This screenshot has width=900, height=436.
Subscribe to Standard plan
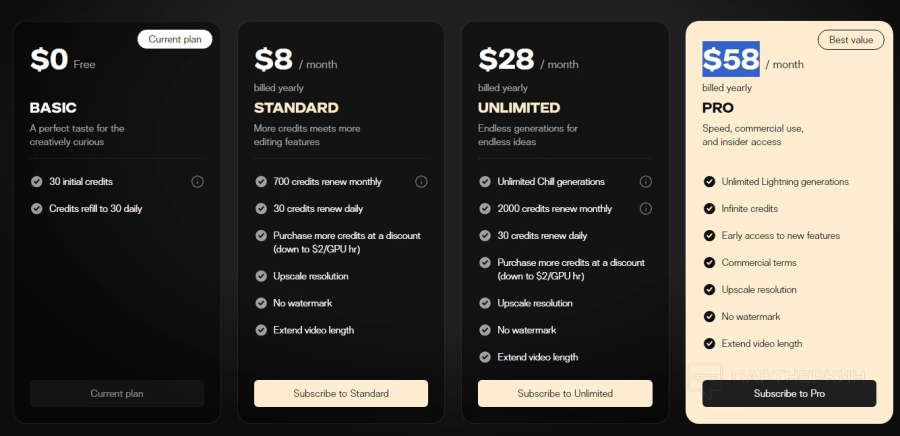tap(341, 394)
